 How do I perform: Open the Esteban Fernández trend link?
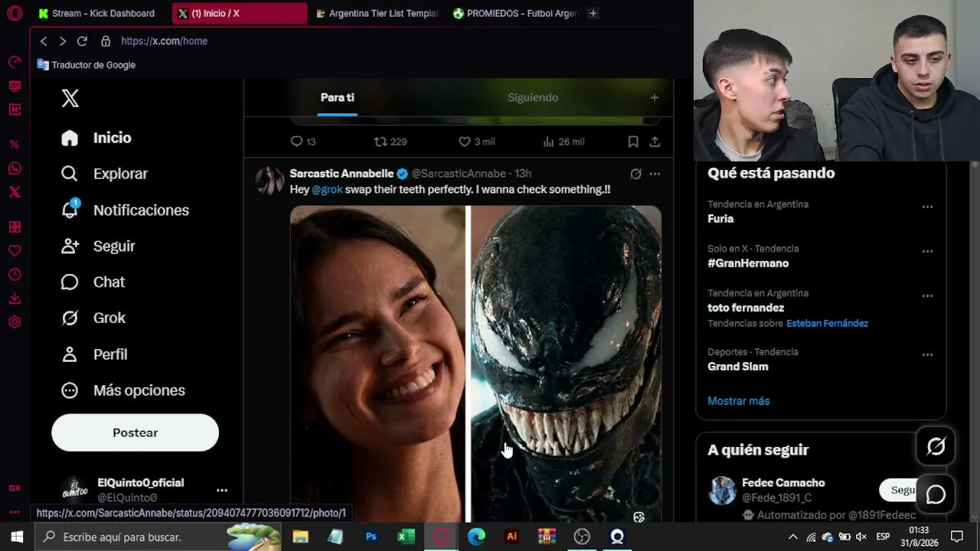click(x=827, y=324)
